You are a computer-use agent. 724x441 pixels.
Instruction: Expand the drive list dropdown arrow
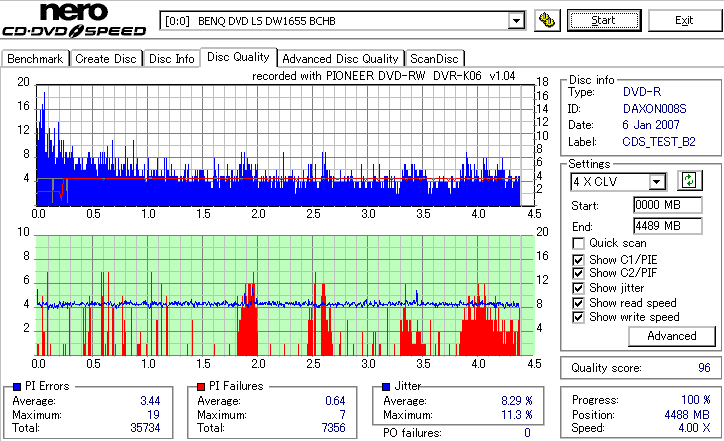point(516,21)
